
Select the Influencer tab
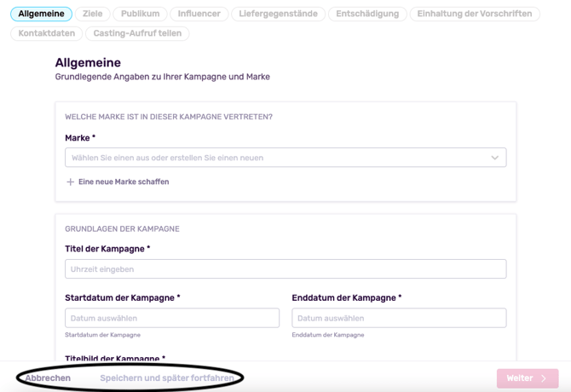click(x=199, y=14)
